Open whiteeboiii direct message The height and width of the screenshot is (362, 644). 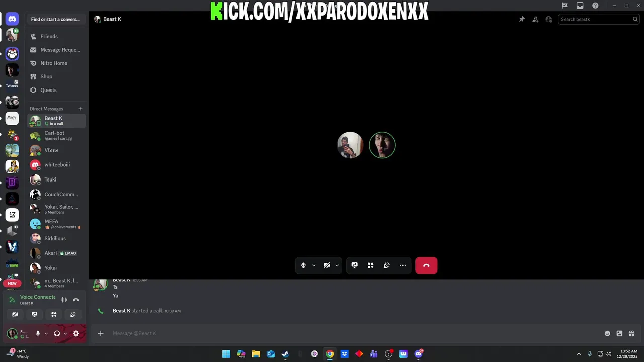[x=56, y=165]
